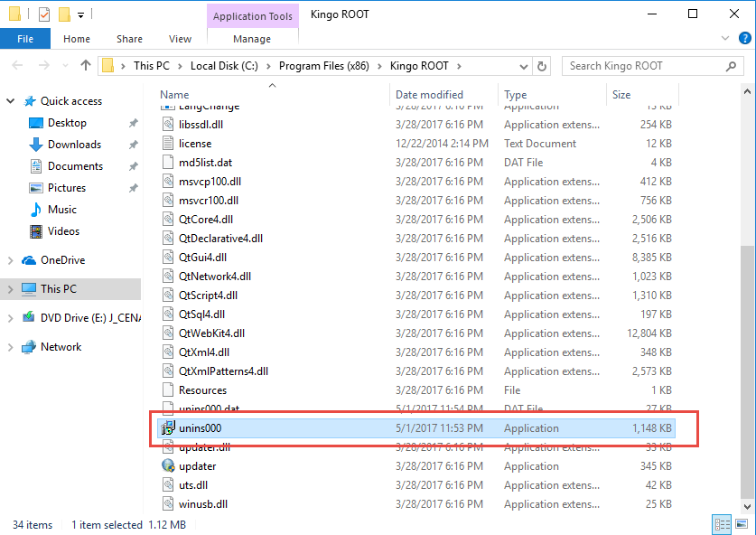Click the magnifier icon in the search box
756x535 pixels.
point(731,65)
